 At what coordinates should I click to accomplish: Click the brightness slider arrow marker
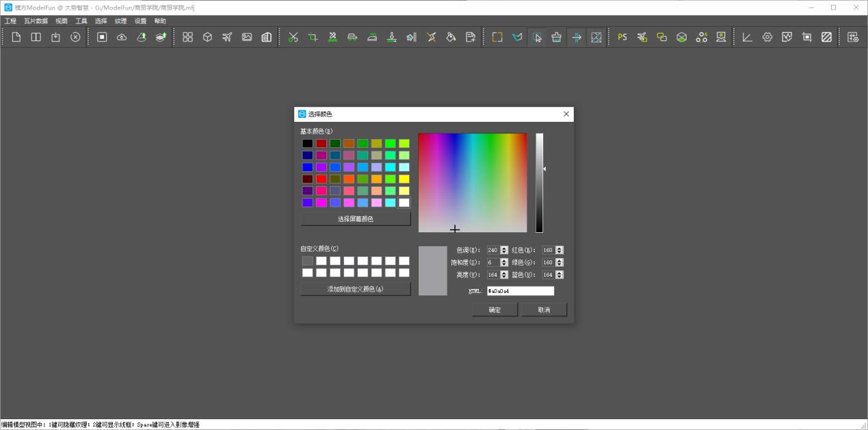point(544,168)
